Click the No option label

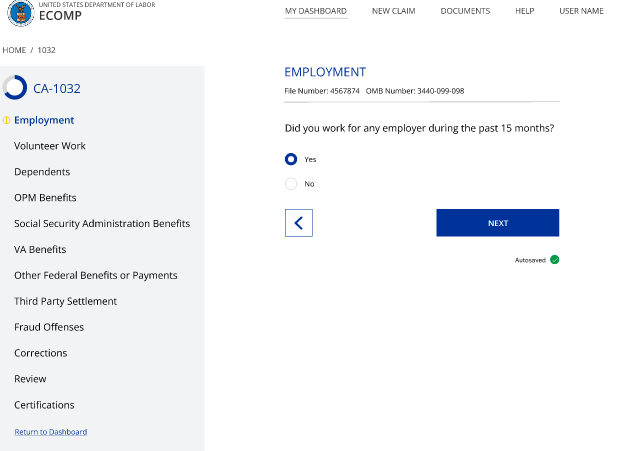pyautogui.click(x=309, y=184)
